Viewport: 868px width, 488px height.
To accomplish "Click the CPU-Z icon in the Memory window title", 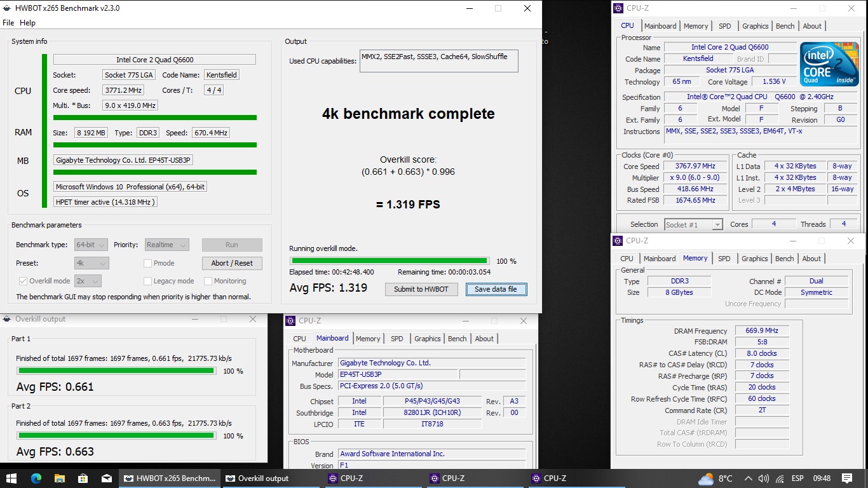I will [x=618, y=241].
